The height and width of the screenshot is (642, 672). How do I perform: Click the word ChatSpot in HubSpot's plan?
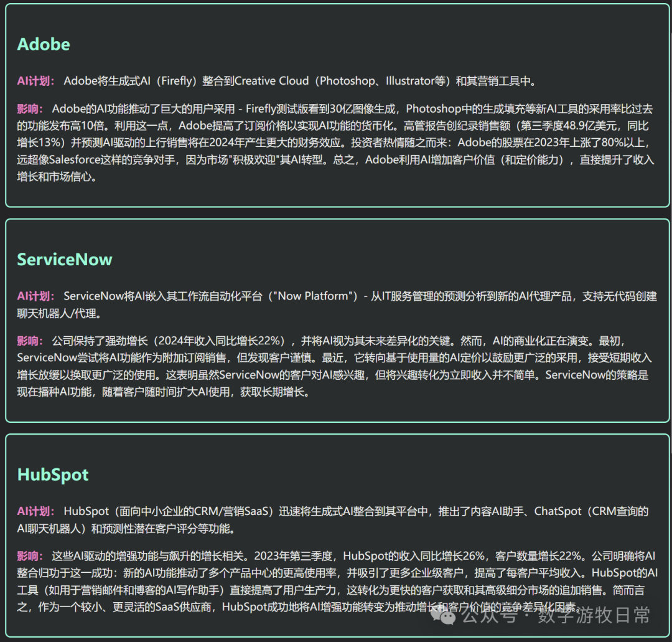pos(558,512)
